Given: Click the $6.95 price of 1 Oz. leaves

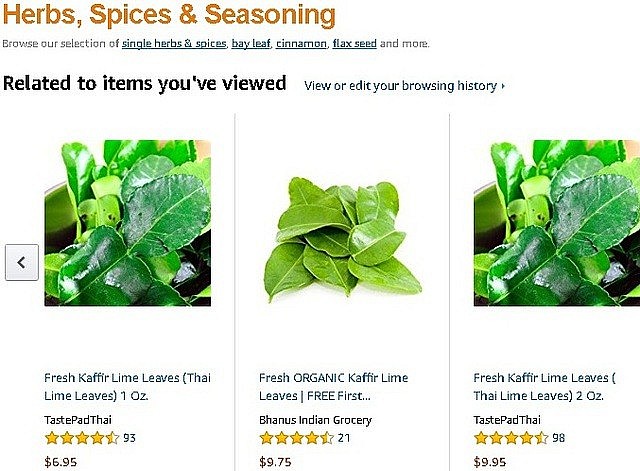Looking at the screenshot, I should pyautogui.click(x=60, y=462).
